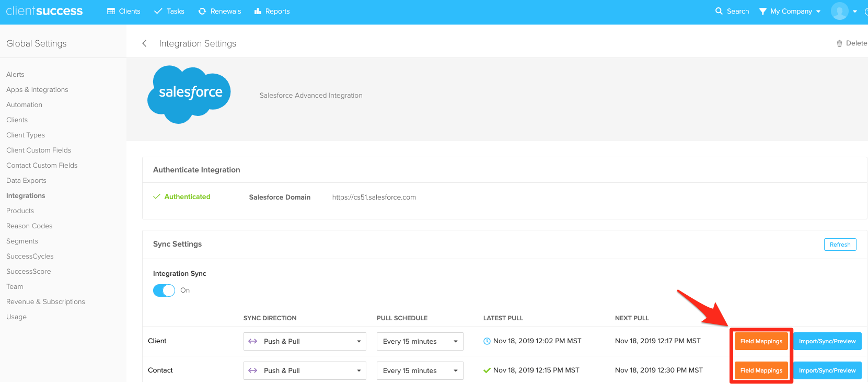Viewport: 868px width, 384px height.
Task: Open Contact pull schedule dropdown
Action: (x=420, y=370)
